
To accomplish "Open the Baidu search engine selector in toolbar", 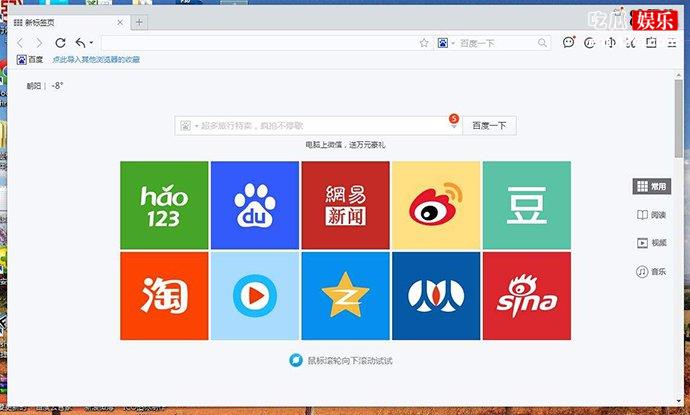I will click(446, 43).
